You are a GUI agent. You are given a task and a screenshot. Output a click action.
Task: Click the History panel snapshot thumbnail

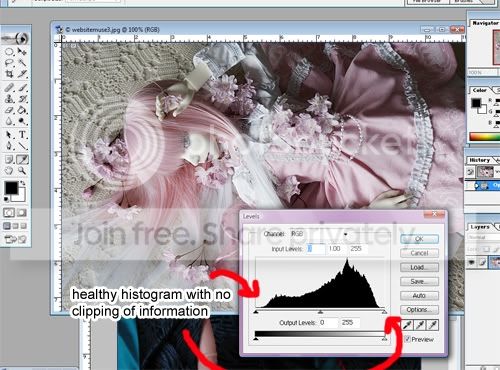tap(485, 172)
